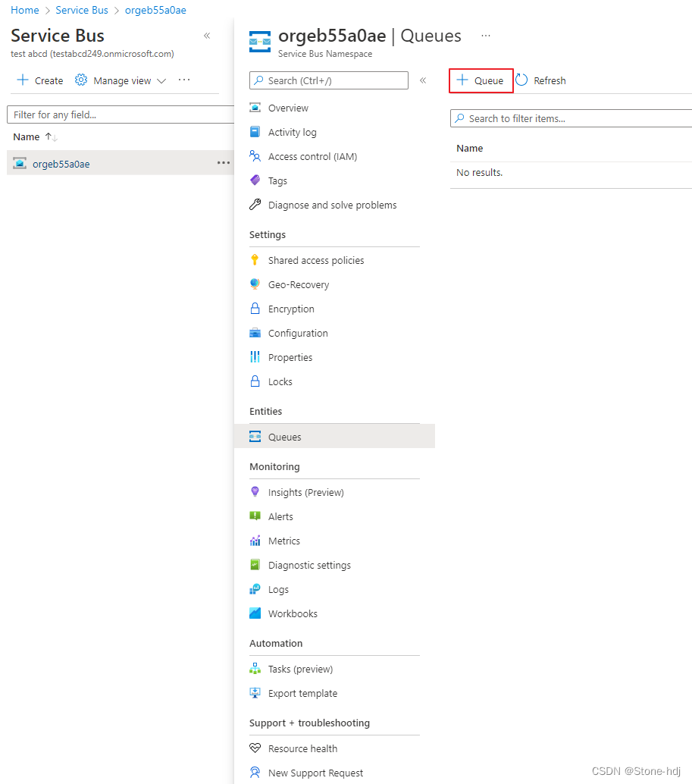Open Service Bus breadcrumb link
This screenshot has height=784, width=692.
82,10
